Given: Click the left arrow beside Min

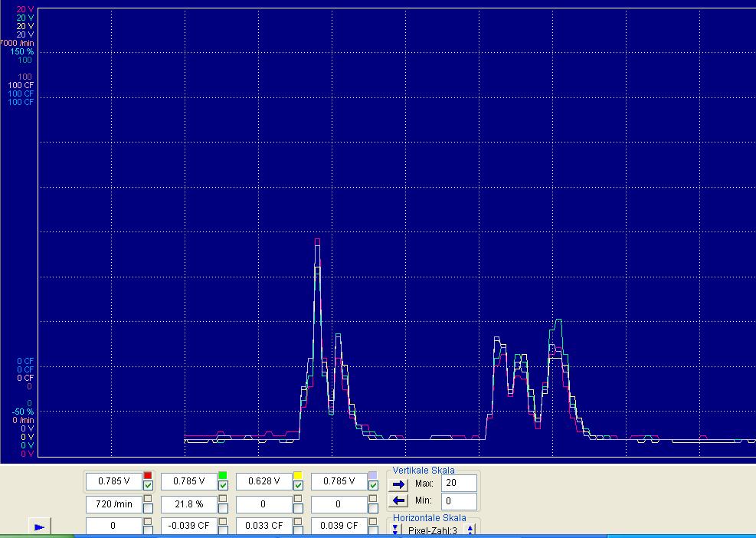Looking at the screenshot, I should 398,501.
